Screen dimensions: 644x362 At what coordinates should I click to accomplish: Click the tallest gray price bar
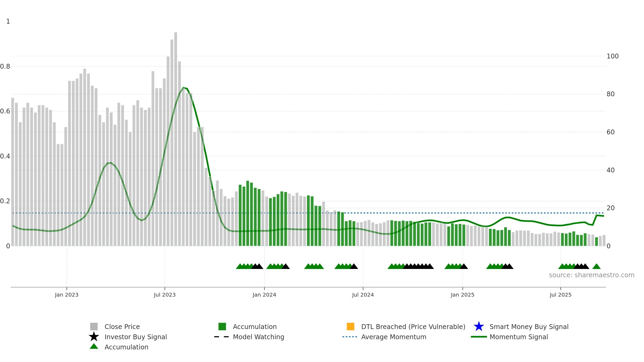tap(176, 139)
